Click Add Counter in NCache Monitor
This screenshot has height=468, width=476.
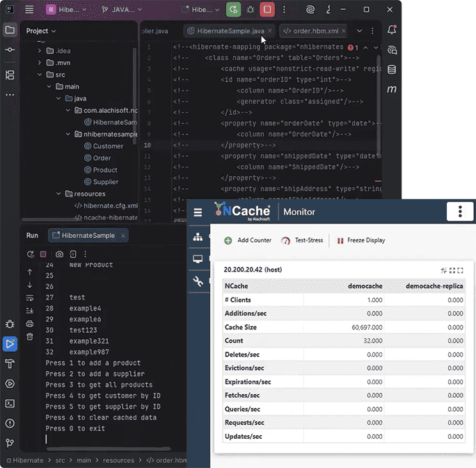click(247, 240)
